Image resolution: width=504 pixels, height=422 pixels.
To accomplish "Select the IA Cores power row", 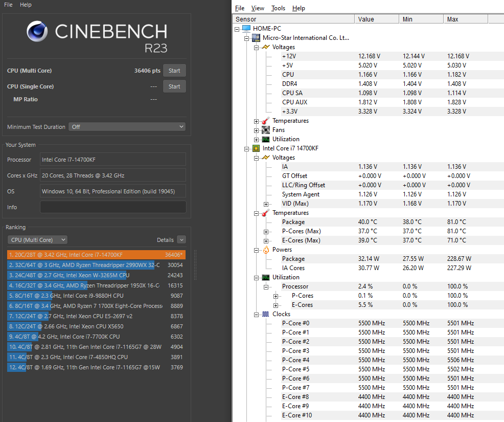I will coord(392,268).
